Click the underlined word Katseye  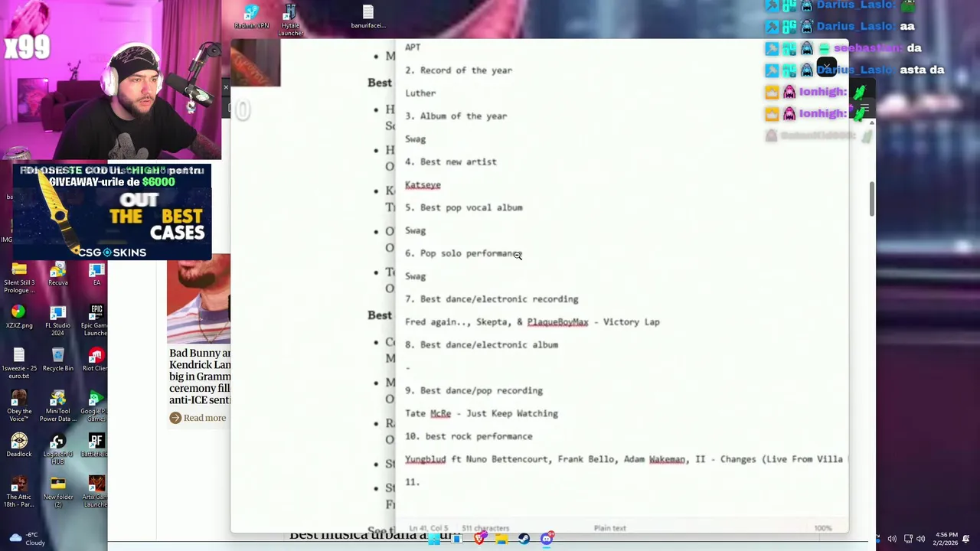(423, 185)
